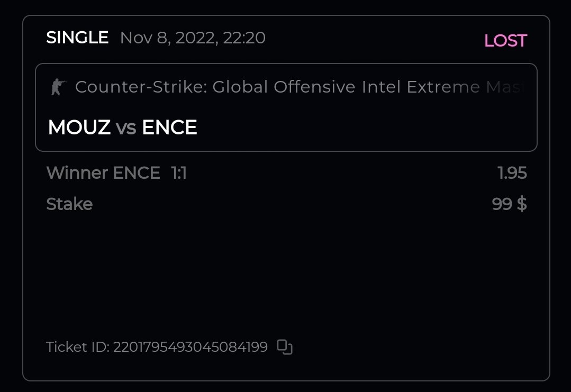Click the SINGLE bet type label
Screen dimensions: 571x392
pos(77,38)
